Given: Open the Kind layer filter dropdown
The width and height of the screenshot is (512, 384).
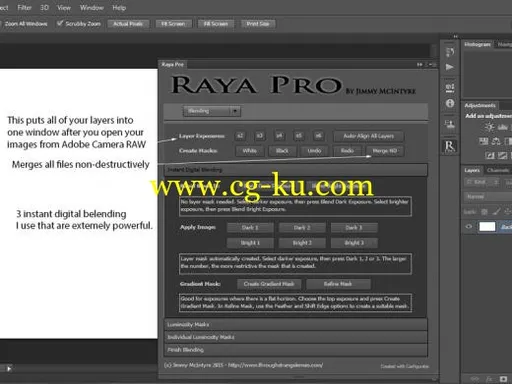Looking at the screenshot, I should click(482, 182).
